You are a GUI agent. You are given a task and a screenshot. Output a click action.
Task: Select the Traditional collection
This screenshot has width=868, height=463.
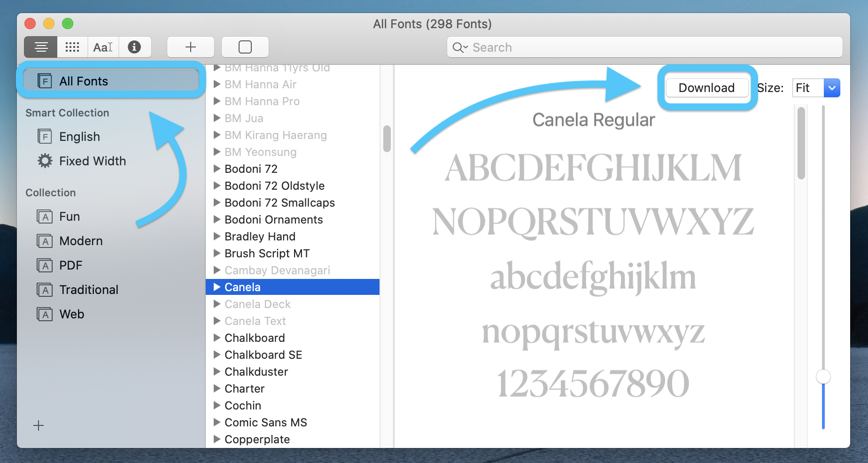89,290
